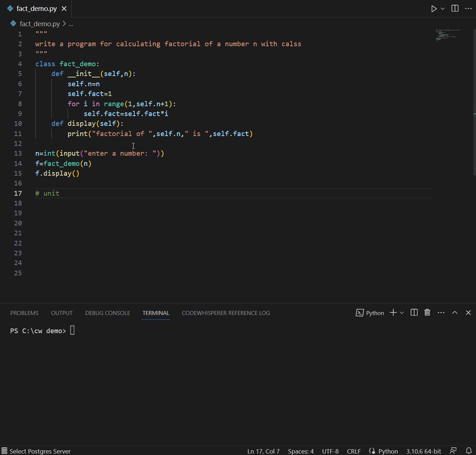The width and height of the screenshot is (476, 455).
Task: Open terminal overflow menu with the ellipsis
Action: tap(441, 312)
